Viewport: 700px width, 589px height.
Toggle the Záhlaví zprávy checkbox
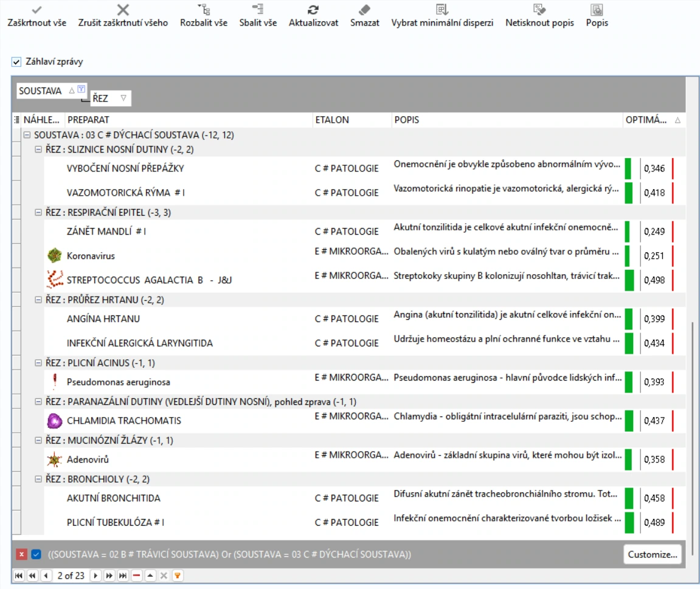click(x=16, y=61)
